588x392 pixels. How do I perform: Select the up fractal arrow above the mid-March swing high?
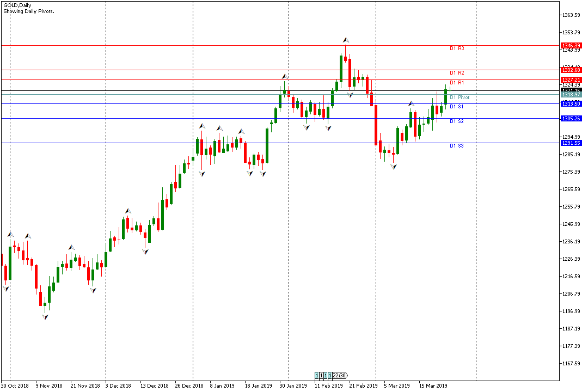click(x=412, y=103)
